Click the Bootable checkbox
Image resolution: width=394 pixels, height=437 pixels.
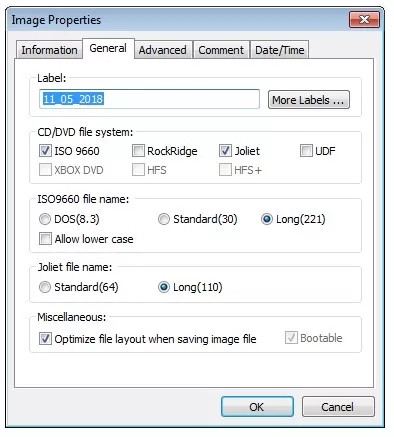[291, 338]
